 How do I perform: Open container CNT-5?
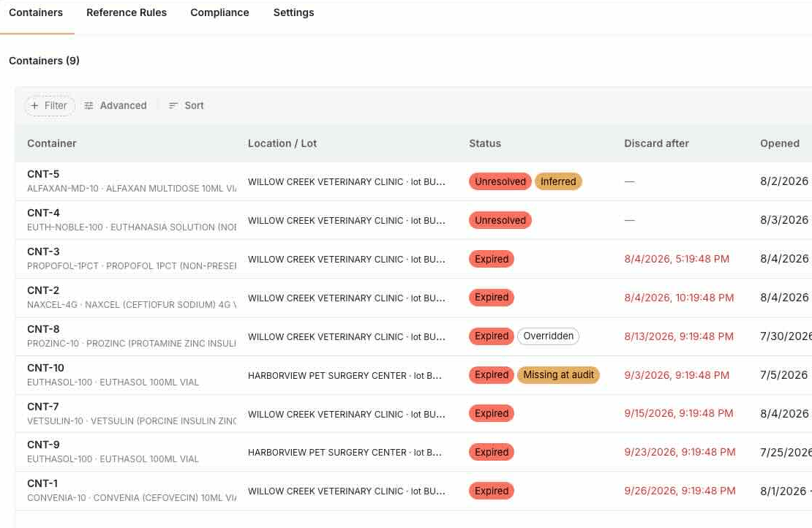[x=43, y=174]
